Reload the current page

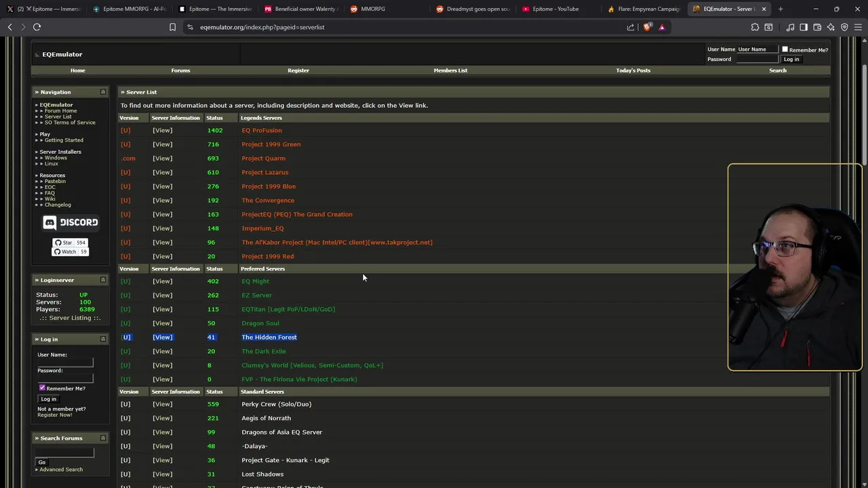point(37,27)
